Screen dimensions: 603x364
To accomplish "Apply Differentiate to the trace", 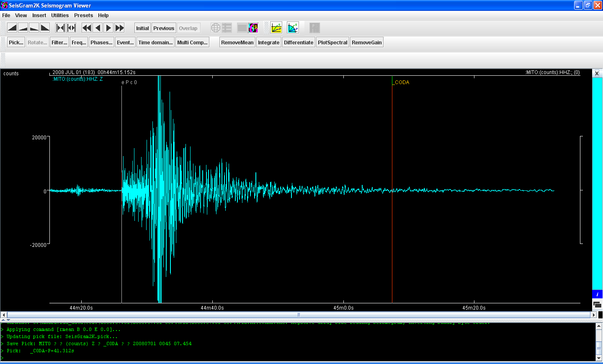I will pyautogui.click(x=299, y=42).
